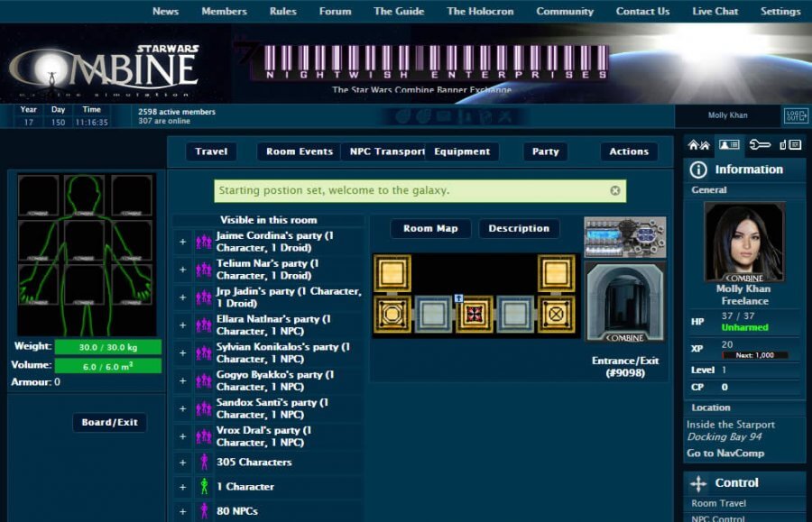Expand the 1 Character row
Screen dimensions: 812x522
(183, 487)
